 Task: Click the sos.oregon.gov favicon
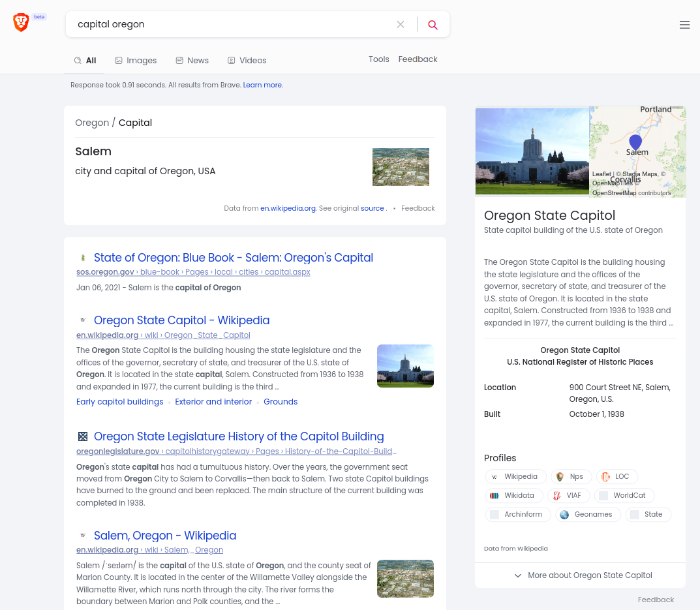coord(83,258)
